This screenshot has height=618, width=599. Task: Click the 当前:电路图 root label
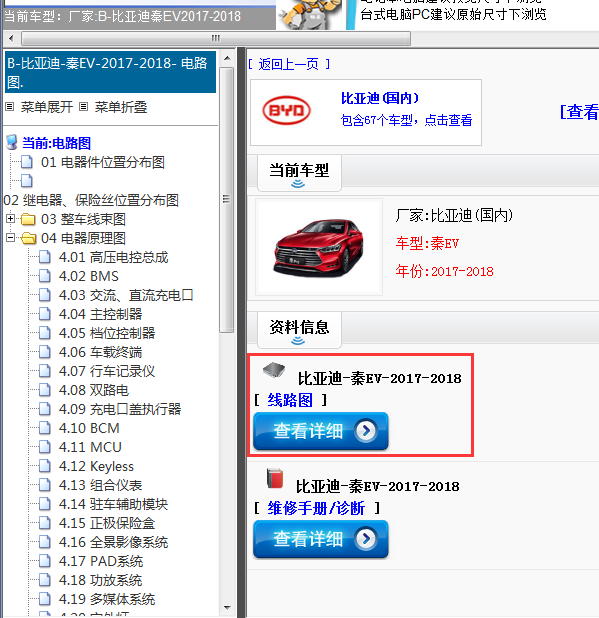click(56, 143)
